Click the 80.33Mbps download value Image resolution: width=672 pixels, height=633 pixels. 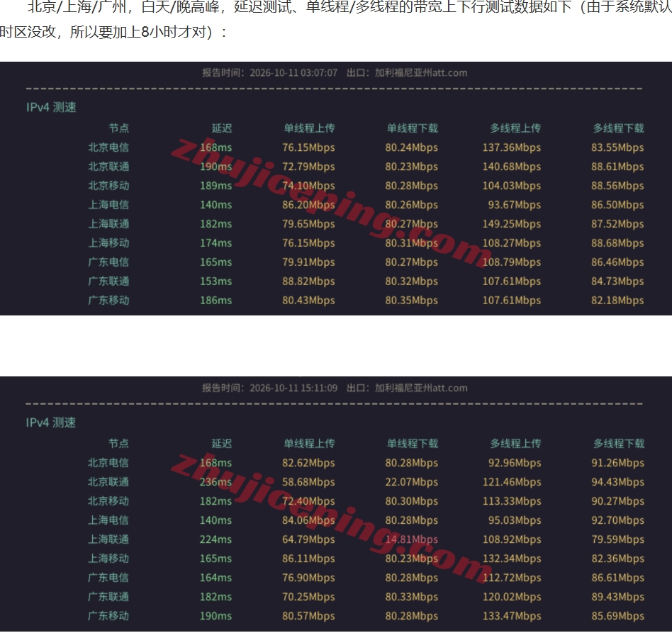click(411, 597)
